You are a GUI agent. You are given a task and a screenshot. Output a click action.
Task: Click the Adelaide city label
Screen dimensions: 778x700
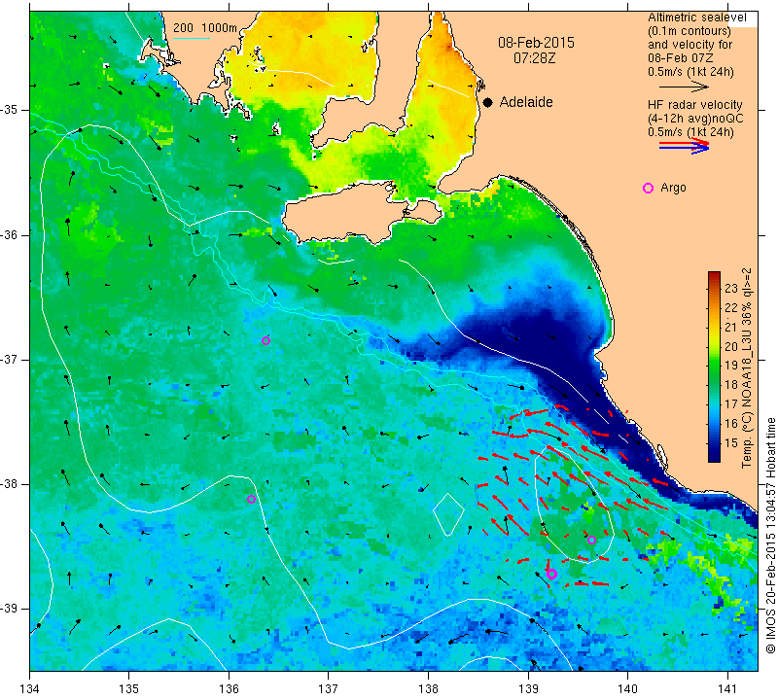coord(526,102)
